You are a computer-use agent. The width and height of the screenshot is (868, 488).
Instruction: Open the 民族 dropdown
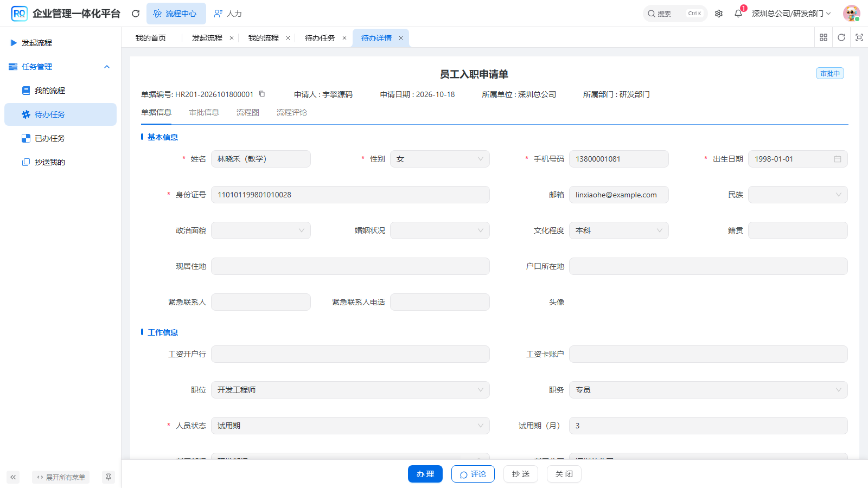798,195
